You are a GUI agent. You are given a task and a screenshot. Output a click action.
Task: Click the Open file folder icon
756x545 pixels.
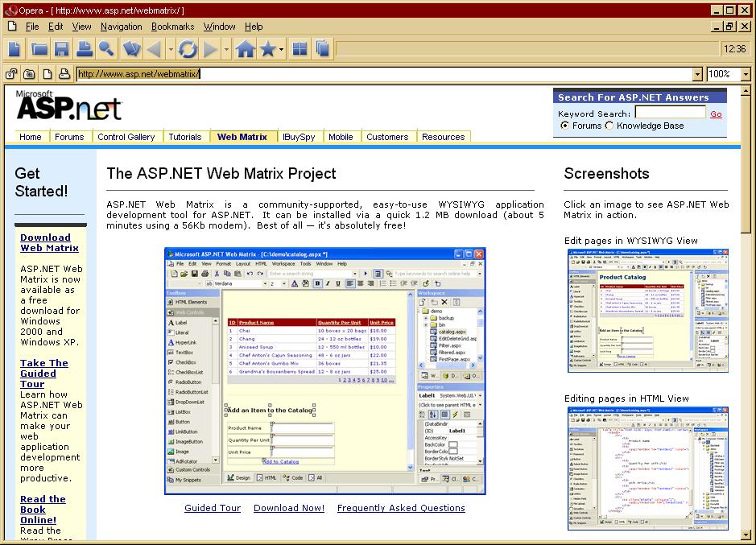pos(39,49)
